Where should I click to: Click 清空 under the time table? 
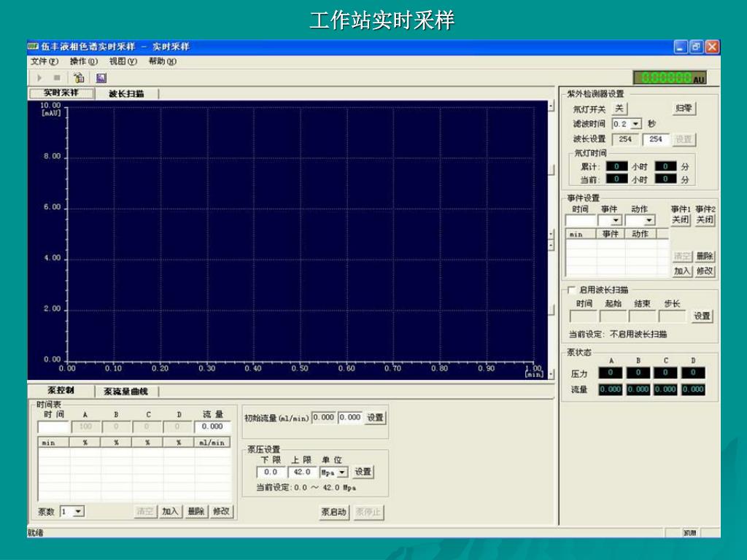point(145,511)
